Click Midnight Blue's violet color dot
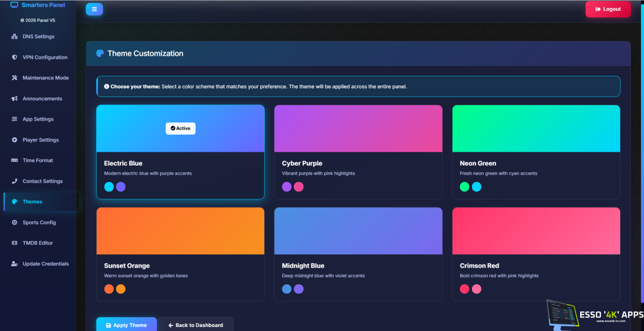Viewport: 644px width, 331px height. click(298, 289)
